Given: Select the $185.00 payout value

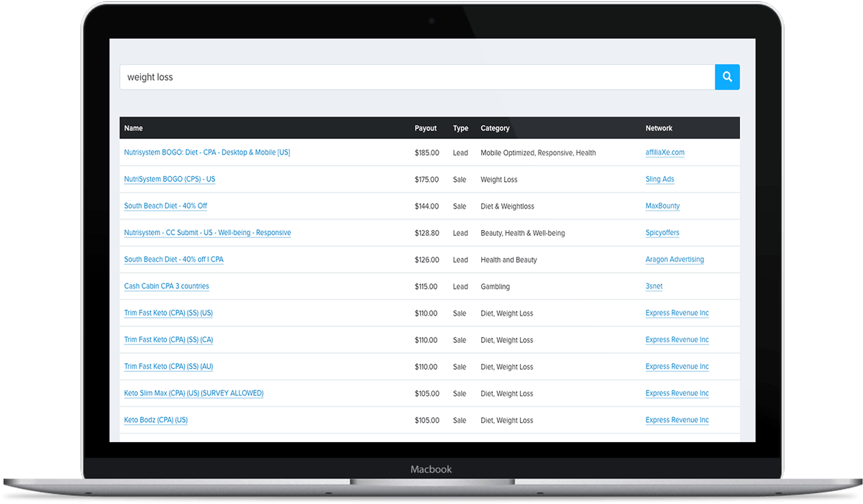Looking at the screenshot, I should click(426, 152).
